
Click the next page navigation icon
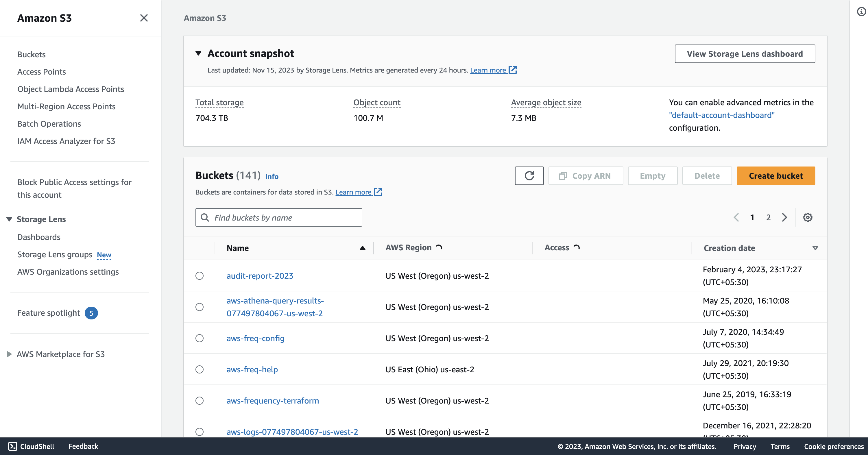pyautogui.click(x=784, y=217)
